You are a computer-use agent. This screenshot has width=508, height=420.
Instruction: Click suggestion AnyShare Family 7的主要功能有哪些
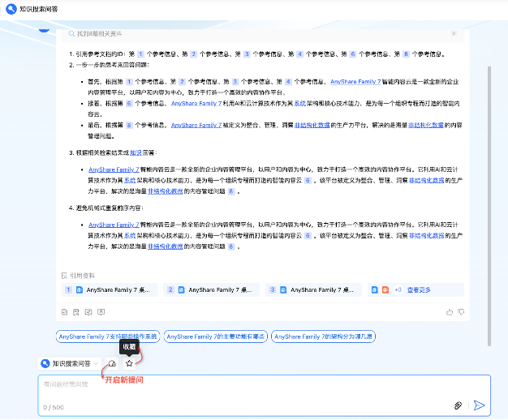coord(216,336)
